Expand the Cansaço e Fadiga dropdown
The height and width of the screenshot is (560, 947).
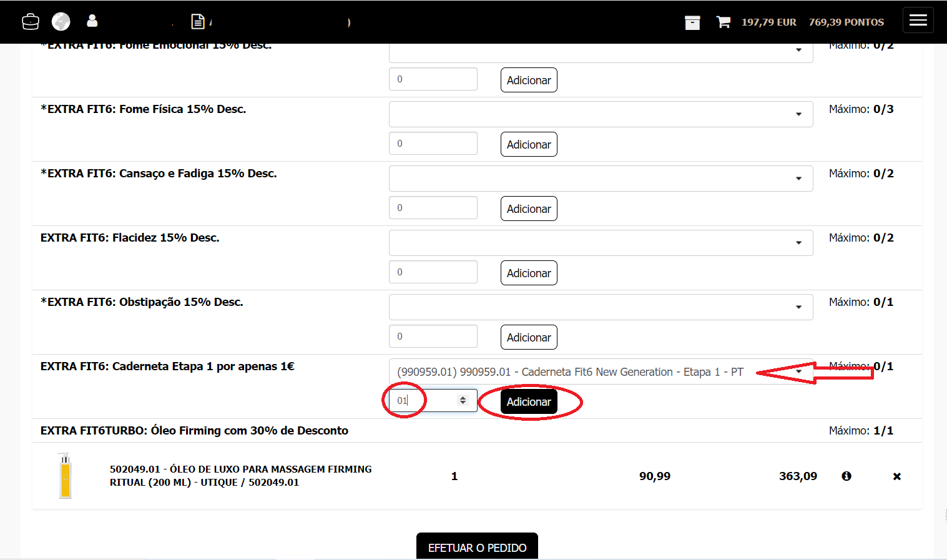tap(601, 179)
